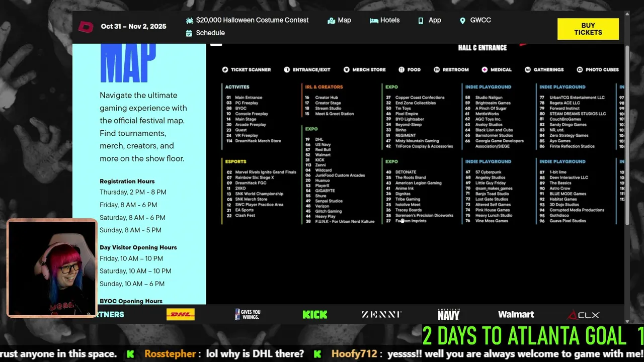Image resolution: width=644 pixels, height=362 pixels.
Task: Click the KICK partner logo
Action: (315, 315)
